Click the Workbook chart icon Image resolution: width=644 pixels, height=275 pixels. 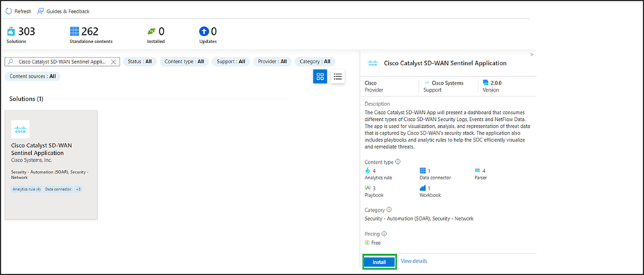coord(423,187)
